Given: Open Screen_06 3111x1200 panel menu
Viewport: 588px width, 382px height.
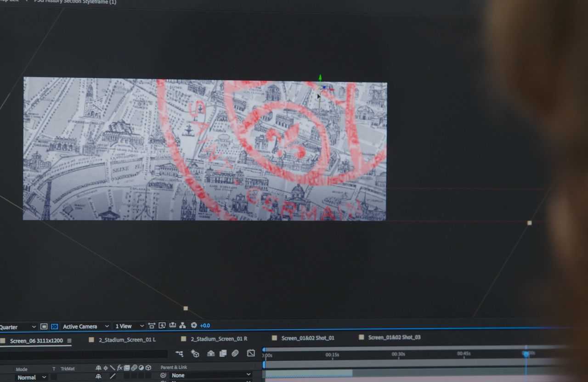Looking at the screenshot, I should coord(69,341).
